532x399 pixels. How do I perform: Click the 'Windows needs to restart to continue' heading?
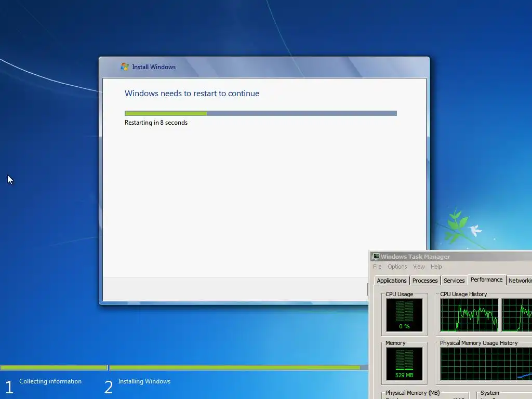click(x=192, y=94)
